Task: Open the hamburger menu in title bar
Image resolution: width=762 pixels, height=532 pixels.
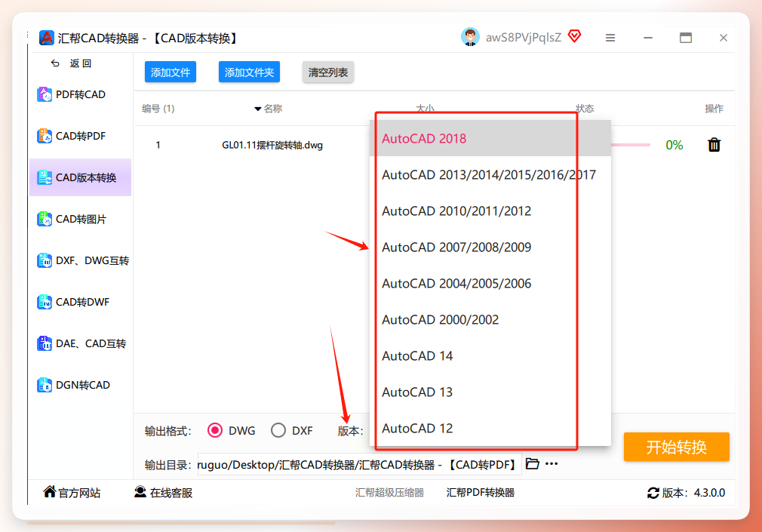Action: (610, 38)
